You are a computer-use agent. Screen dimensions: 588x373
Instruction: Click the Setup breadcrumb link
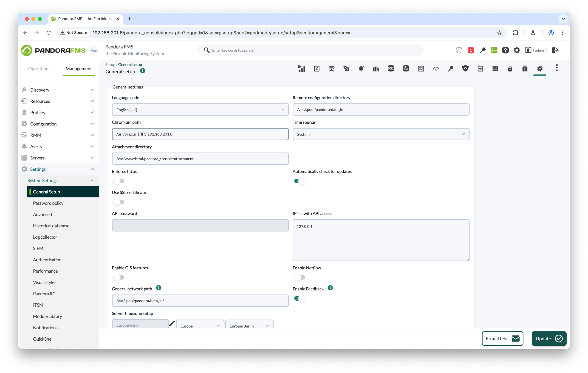(110, 65)
